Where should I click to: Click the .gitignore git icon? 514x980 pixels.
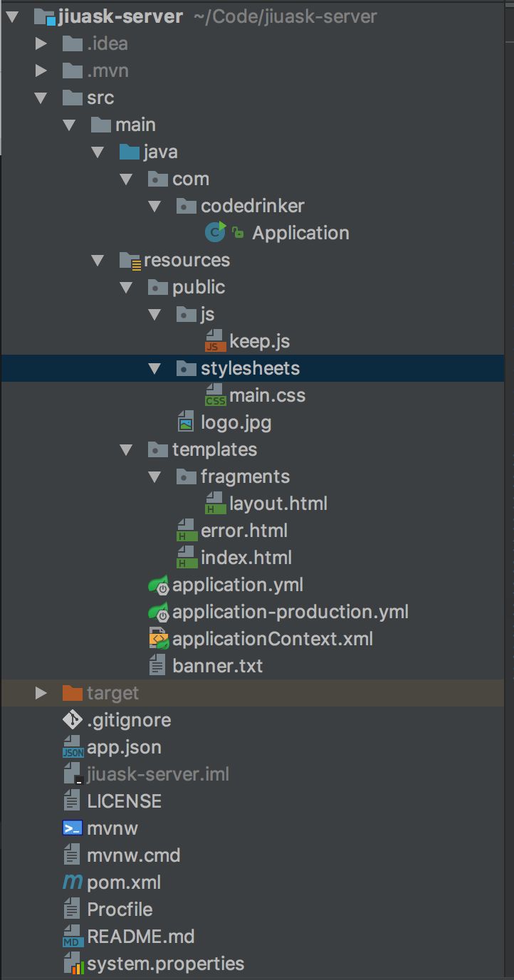[x=73, y=720]
